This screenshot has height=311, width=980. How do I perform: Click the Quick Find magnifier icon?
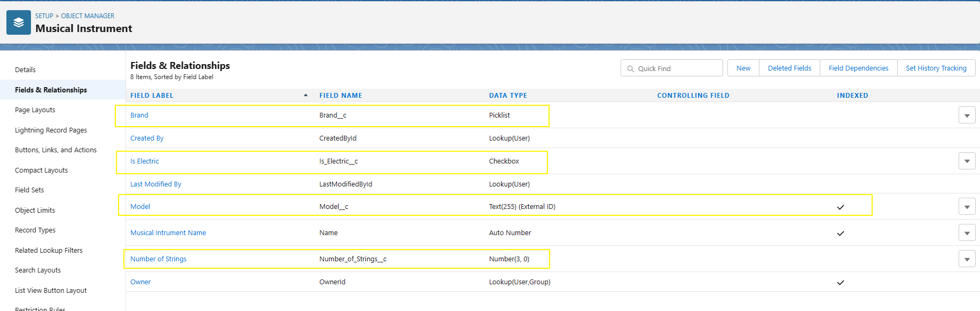pyautogui.click(x=631, y=69)
